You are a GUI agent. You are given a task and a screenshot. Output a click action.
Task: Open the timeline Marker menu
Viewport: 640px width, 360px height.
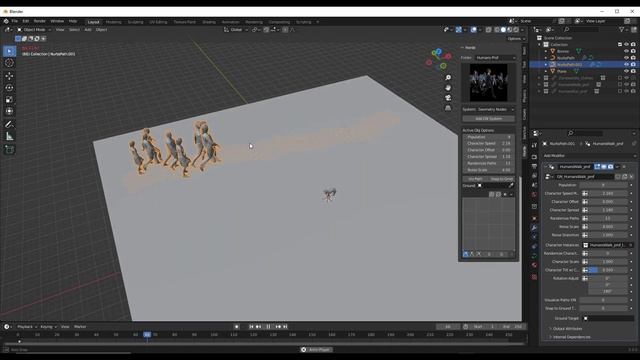coord(80,327)
